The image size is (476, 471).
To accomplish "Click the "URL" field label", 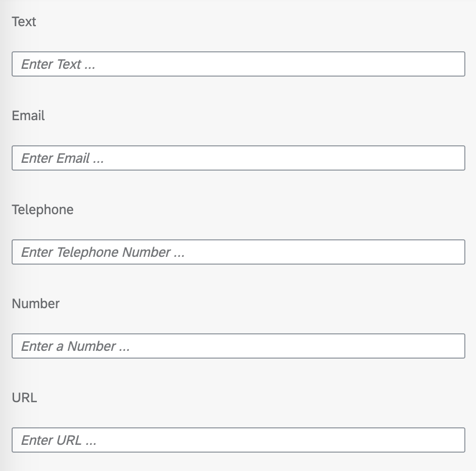I will pos(24,398).
